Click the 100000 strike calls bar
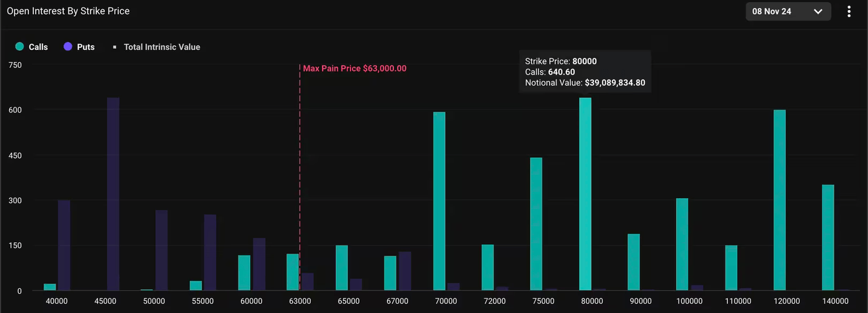 pyautogui.click(x=682, y=245)
